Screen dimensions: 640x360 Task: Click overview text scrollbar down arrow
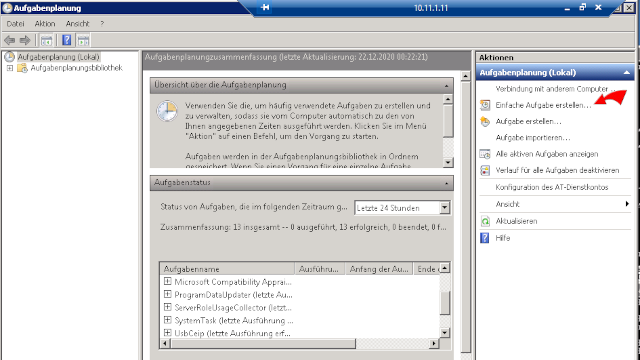(448, 162)
